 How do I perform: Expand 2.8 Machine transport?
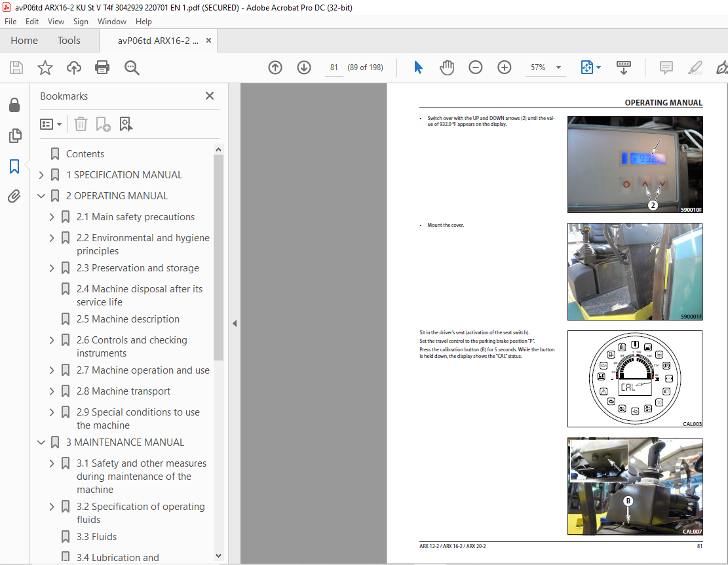52,391
